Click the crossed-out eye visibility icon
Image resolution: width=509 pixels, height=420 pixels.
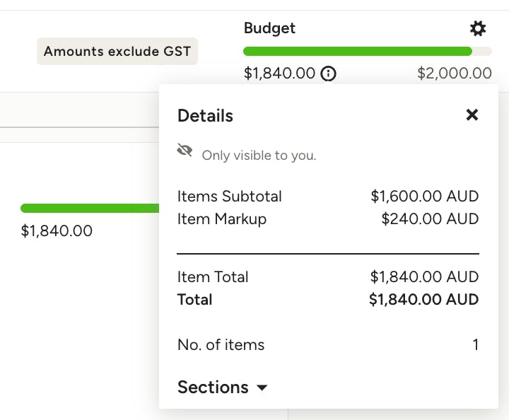point(185,151)
